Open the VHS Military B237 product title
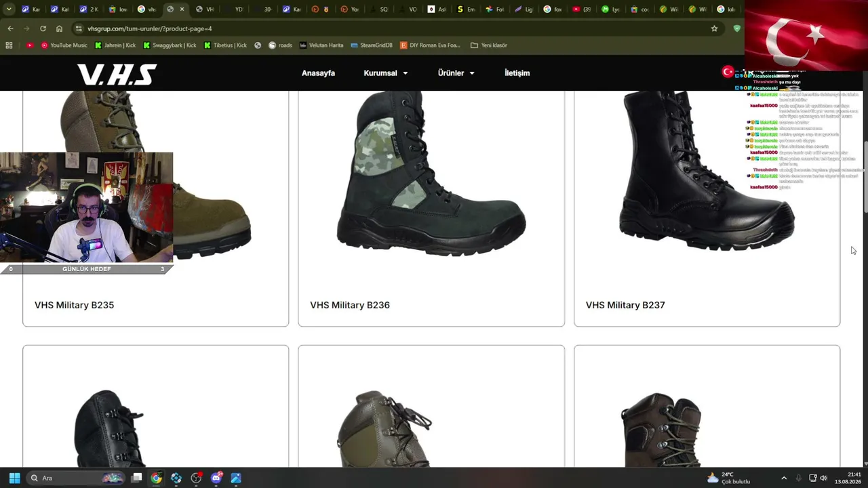Screen dimensions: 868x488 point(625,305)
